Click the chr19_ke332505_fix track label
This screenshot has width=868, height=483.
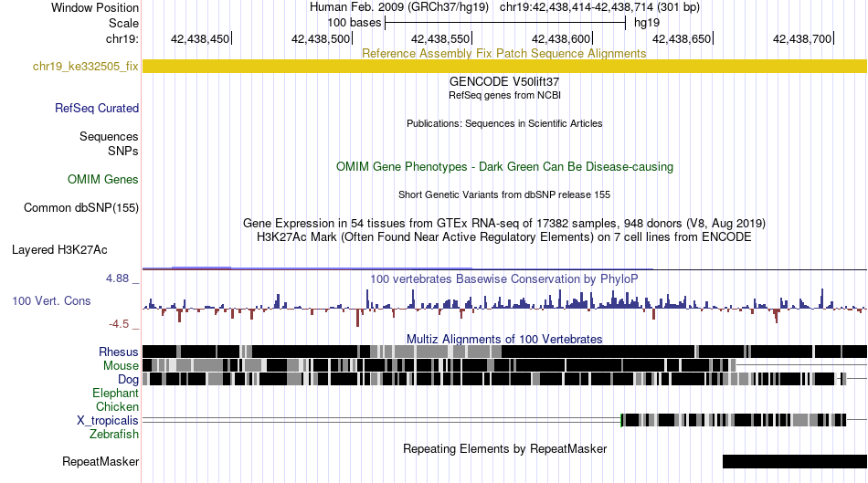click(85, 67)
